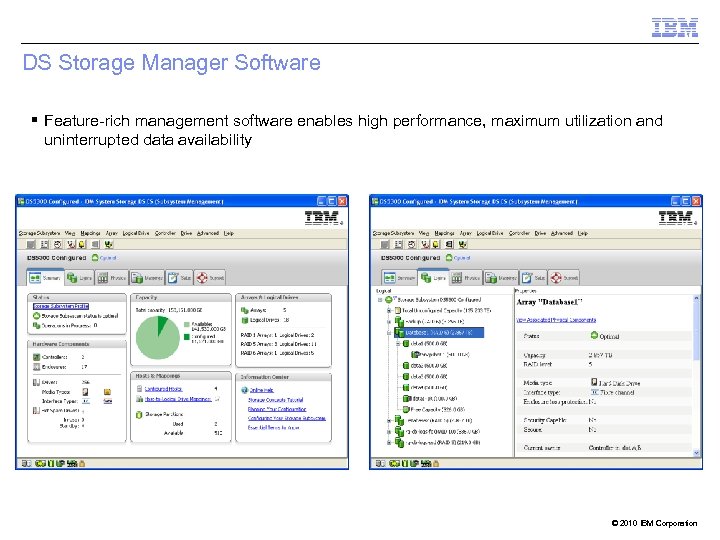The height and width of the screenshot is (540, 720).
Task: Click View Associated Physical Components link
Action: pyautogui.click(x=556, y=320)
